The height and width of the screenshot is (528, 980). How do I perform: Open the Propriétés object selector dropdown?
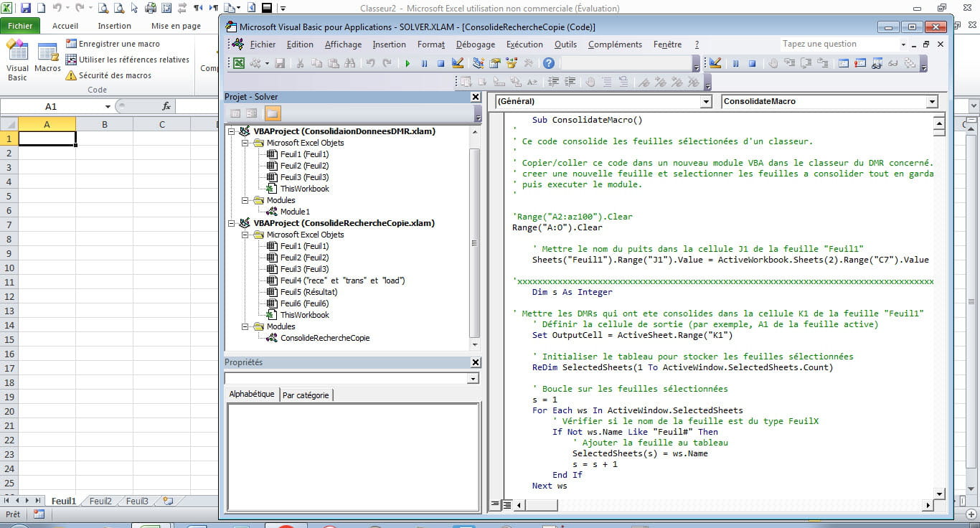[x=472, y=379]
